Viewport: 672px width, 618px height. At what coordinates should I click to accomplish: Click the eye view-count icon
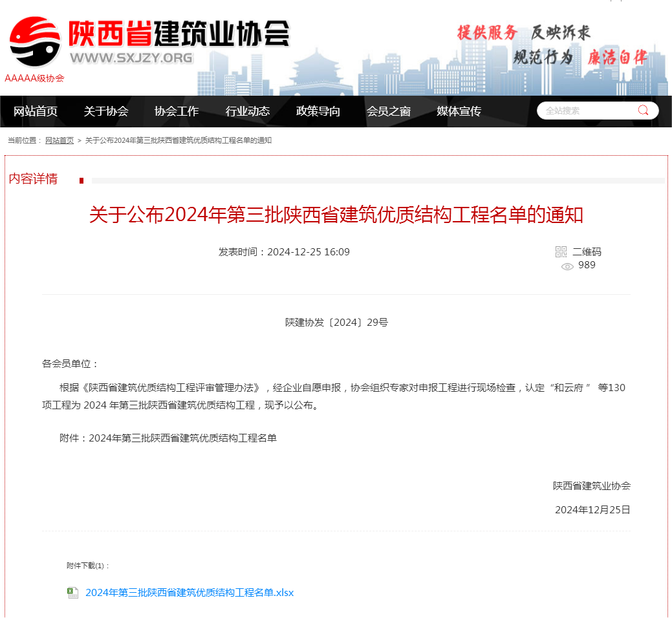coord(567,266)
